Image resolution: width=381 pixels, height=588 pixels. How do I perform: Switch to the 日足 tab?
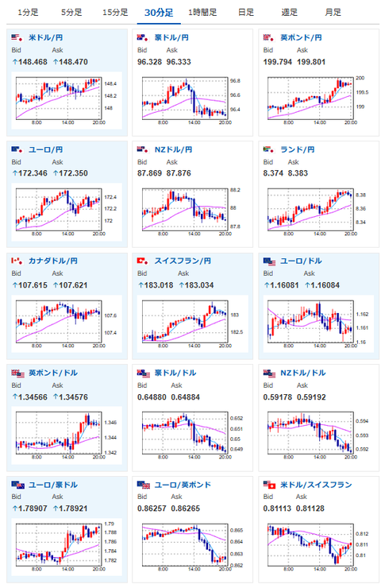click(x=246, y=13)
